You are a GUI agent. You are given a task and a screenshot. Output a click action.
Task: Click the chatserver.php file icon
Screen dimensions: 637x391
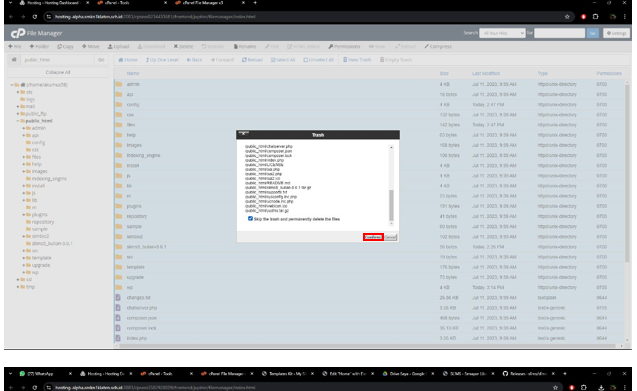pyautogui.click(x=118, y=308)
